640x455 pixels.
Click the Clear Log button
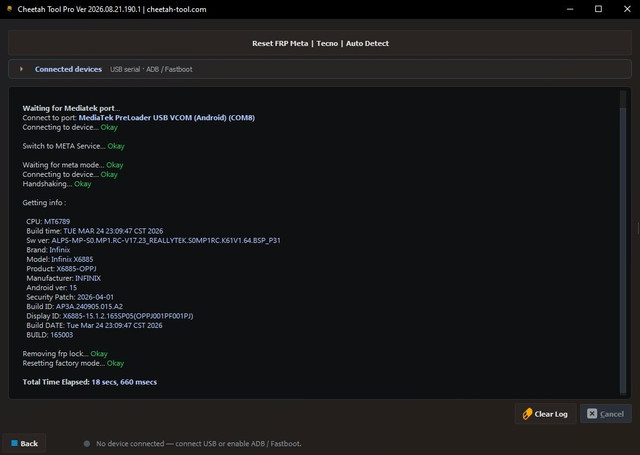pos(545,414)
